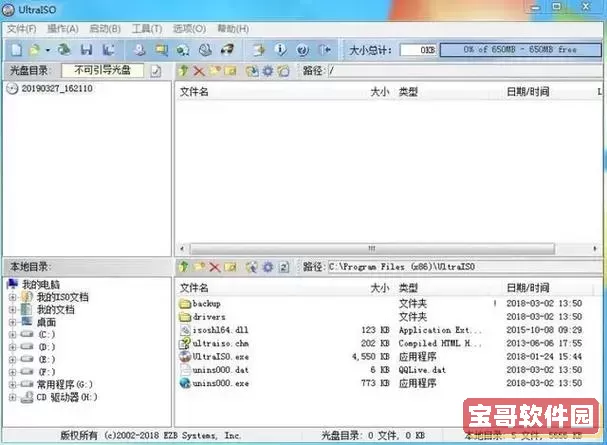Screen dimensions: 607x445
Task: Sort disc list by 文件名 column header
Action: 194,92
